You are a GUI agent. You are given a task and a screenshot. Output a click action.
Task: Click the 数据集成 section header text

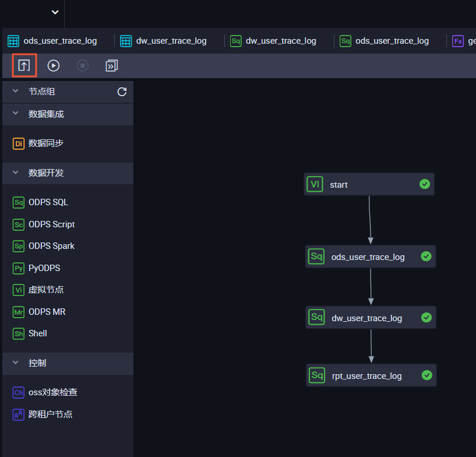point(46,114)
